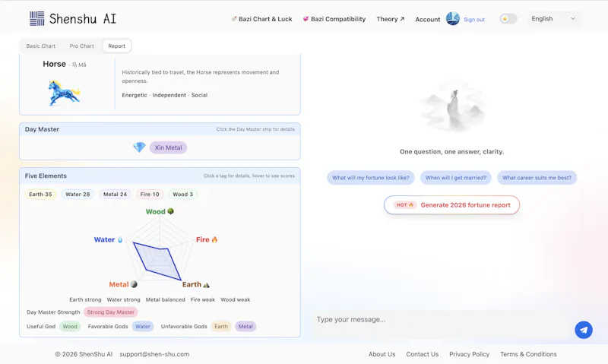Screen dimensions: 608x364
Task: Click the flame icon next to Fire
Action: (214, 239)
